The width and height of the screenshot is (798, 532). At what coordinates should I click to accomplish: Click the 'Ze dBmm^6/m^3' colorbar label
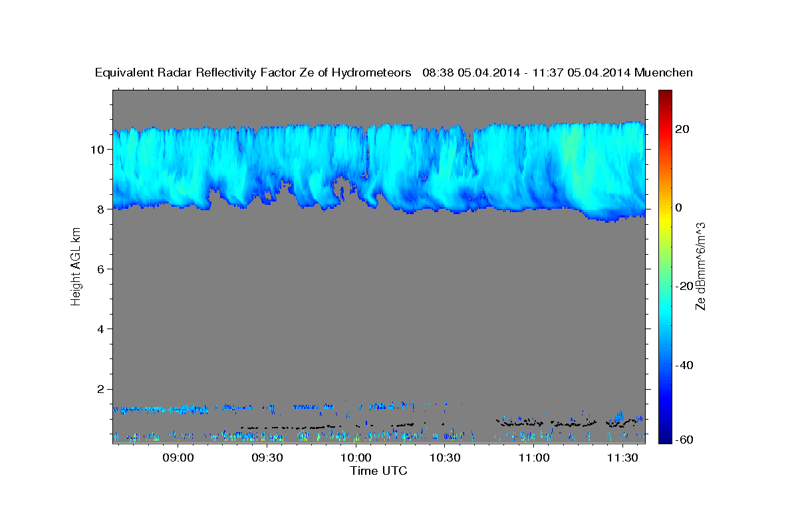point(700,266)
